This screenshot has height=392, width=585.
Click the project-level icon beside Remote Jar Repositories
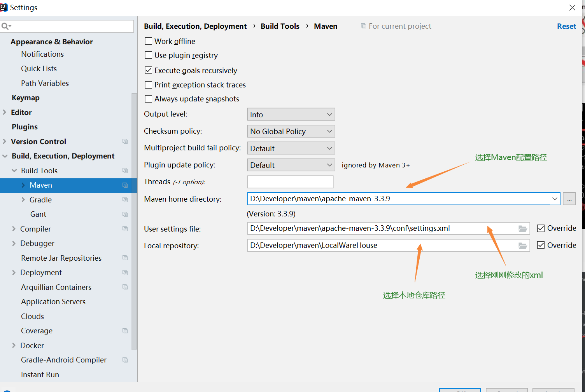coord(125,258)
